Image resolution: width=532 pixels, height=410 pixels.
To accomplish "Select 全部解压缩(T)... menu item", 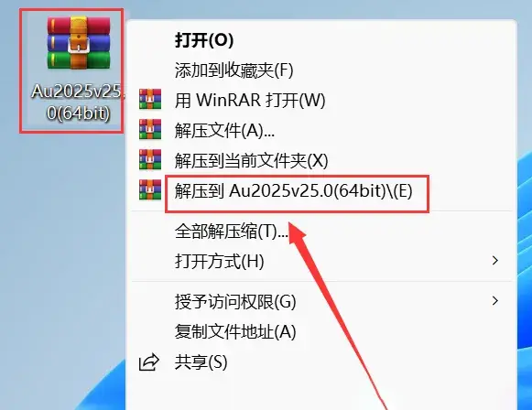I will tap(321, 232).
